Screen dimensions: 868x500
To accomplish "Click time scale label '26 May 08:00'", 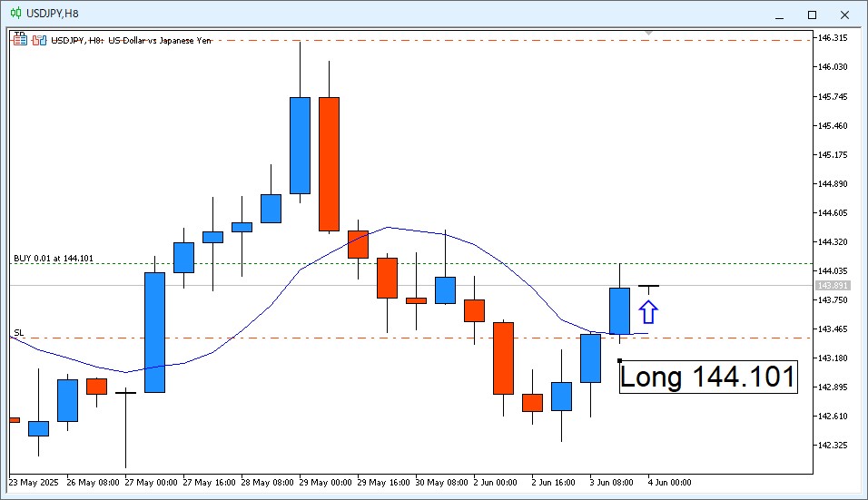I will (93, 482).
